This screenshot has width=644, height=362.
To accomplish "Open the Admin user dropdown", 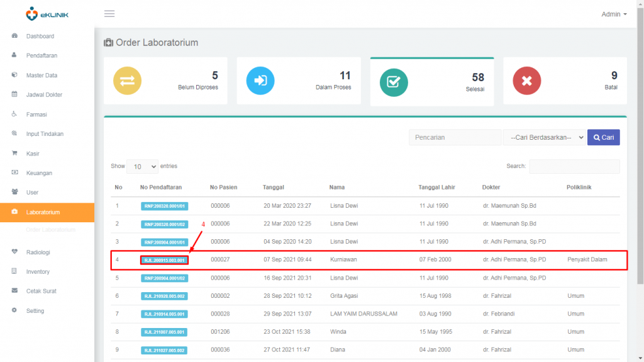I will pyautogui.click(x=614, y=14).
